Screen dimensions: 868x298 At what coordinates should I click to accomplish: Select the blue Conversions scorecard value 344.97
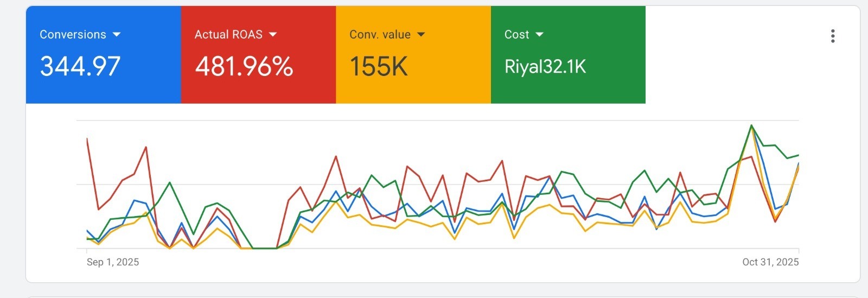coord(80,67)
